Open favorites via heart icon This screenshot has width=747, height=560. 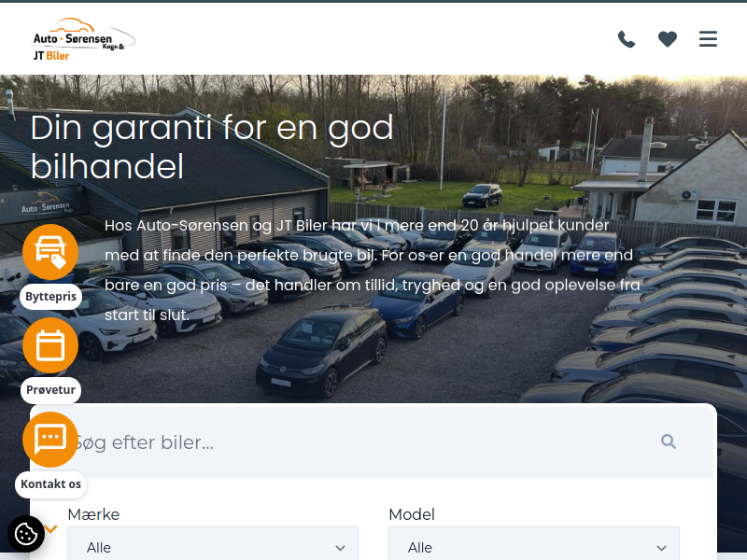point(668,39)
